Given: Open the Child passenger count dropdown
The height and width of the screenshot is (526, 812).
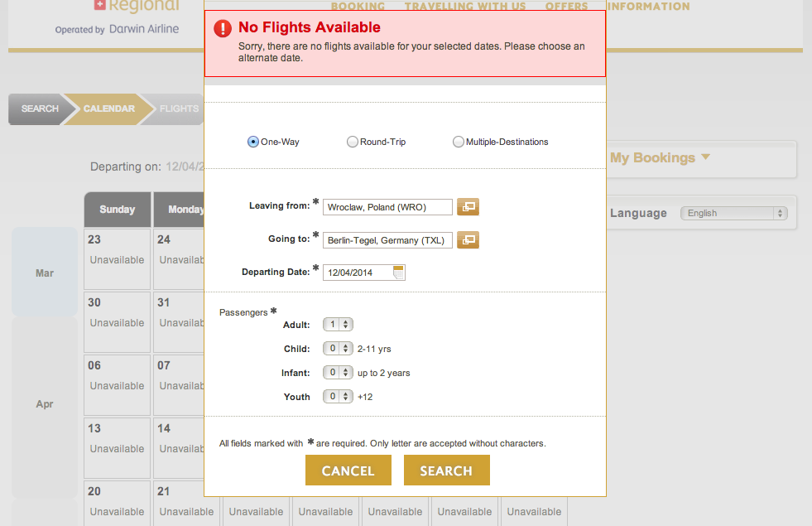Looking at the screenshot, I should (339, 348).
